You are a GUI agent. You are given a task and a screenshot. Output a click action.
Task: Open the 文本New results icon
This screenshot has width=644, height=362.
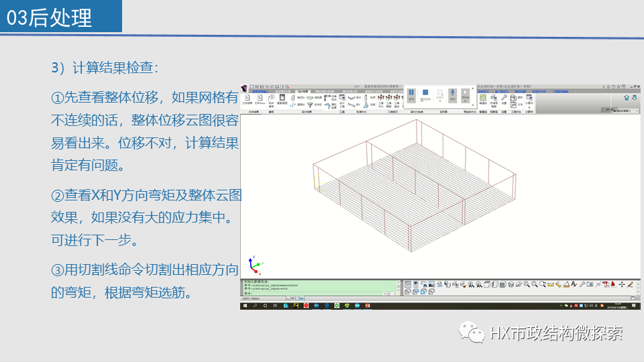coord(260,100)
